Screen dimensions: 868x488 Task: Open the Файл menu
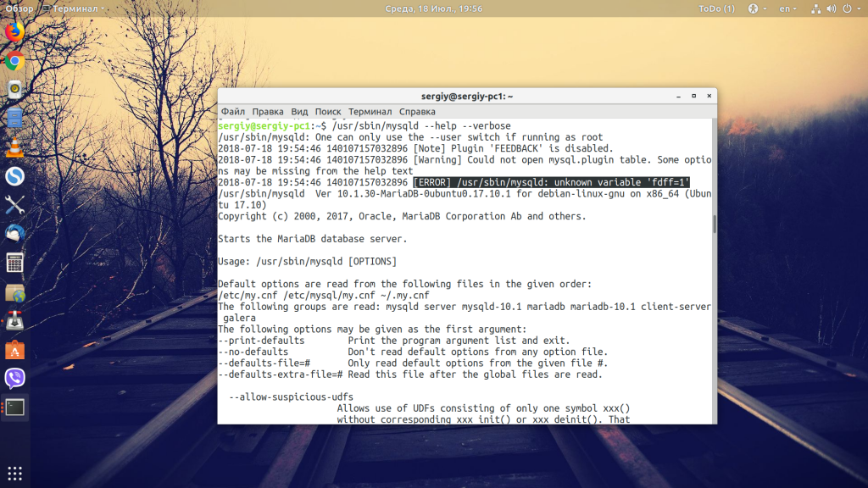(233, 111)
